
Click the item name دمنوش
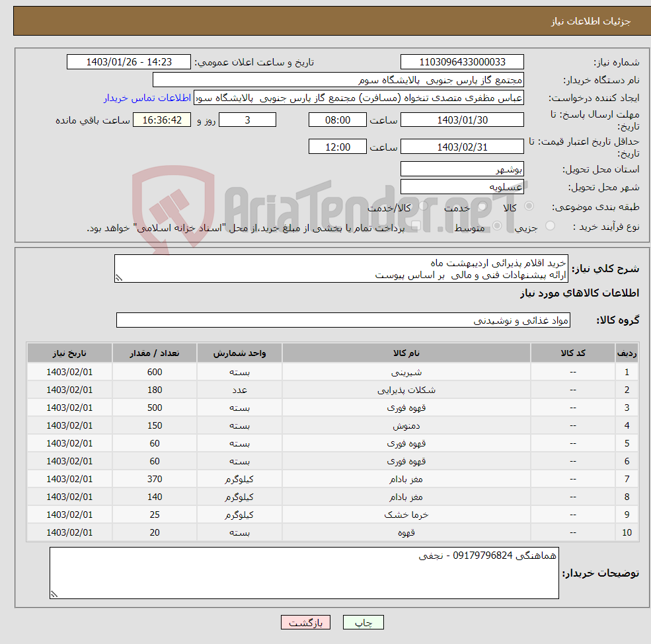pos(406,426)
